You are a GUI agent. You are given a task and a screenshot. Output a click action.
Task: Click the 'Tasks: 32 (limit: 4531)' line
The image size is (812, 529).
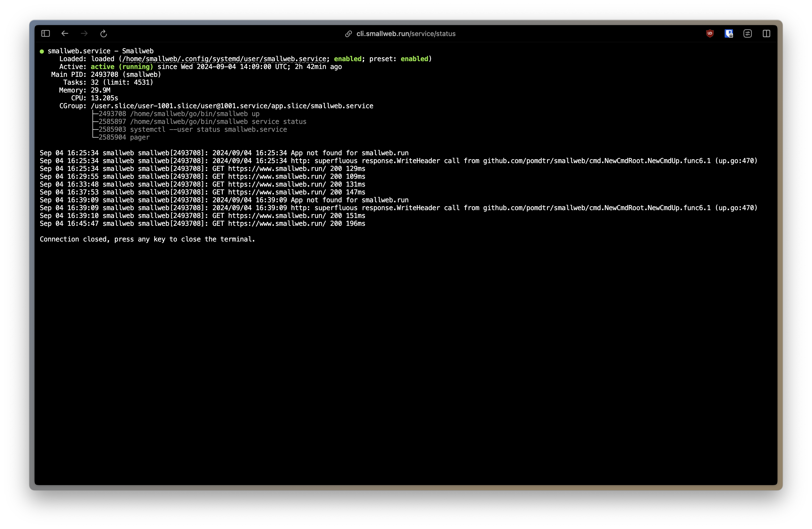(x=108, y=83)
